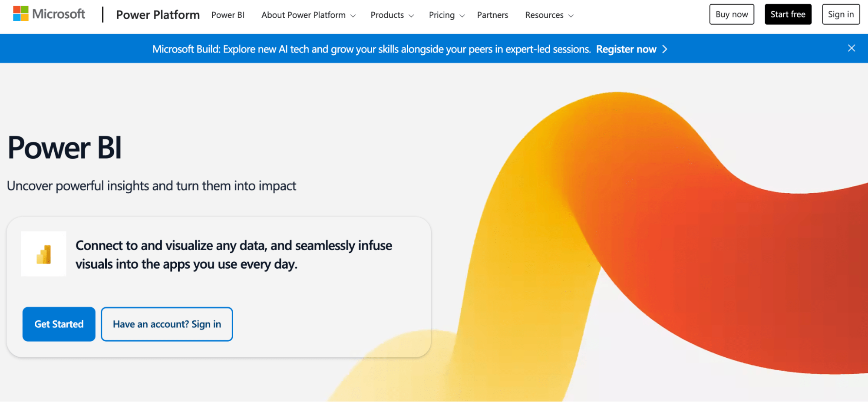The width and height of the screenshot is (868, 402).
Task: Click the Microsoft Build announcement text
Action: click(x=371, y=49)
